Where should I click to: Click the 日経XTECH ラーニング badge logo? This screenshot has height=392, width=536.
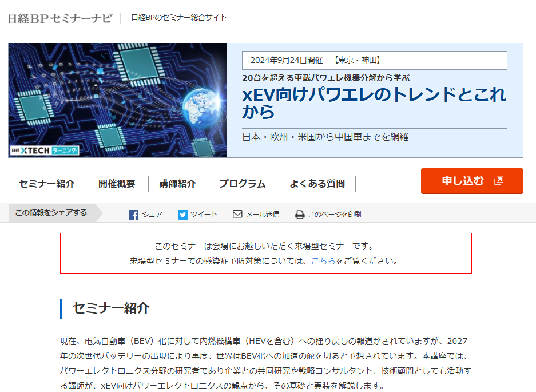click(45, 151)
